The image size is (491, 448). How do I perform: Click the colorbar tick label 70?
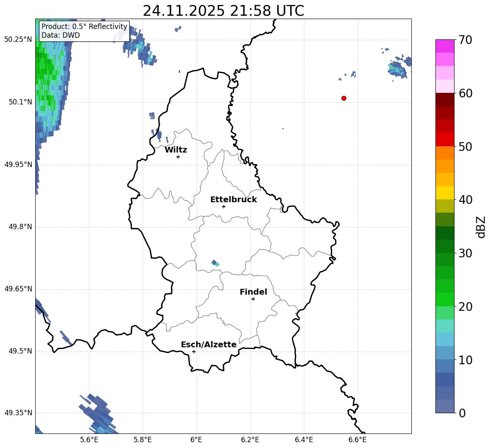click(x=465, y=40)
